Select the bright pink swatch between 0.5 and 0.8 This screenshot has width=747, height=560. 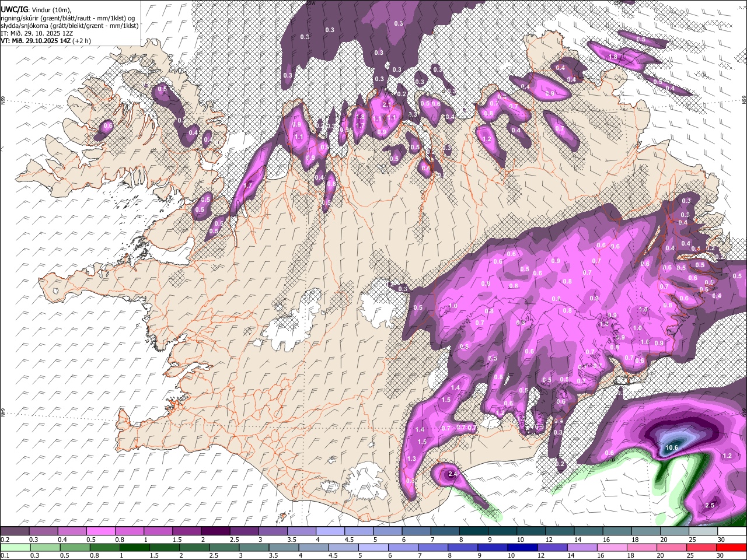[x=100, y=531]
